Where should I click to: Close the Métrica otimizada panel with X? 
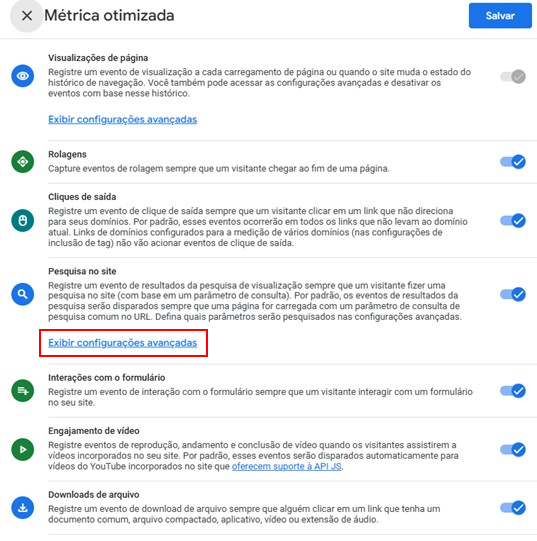(27, 16)
